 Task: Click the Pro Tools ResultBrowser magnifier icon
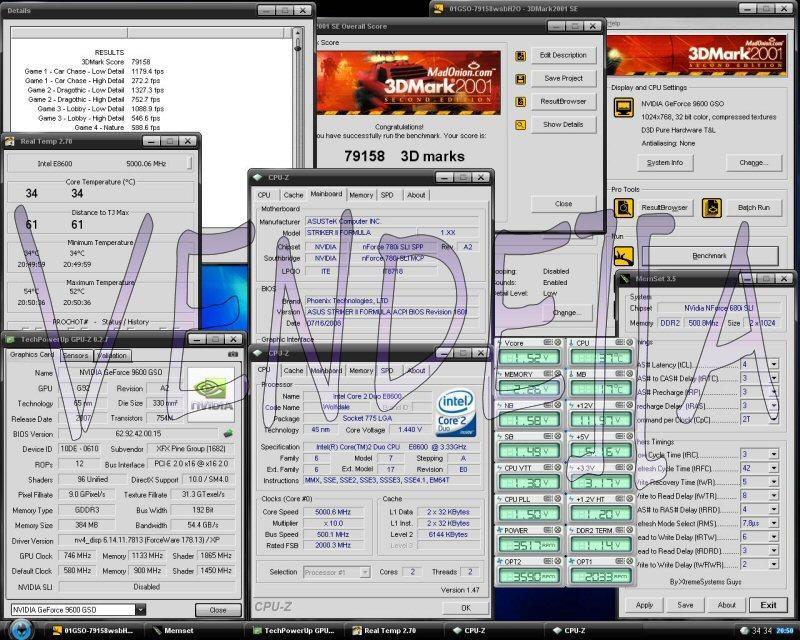[623, 208]
